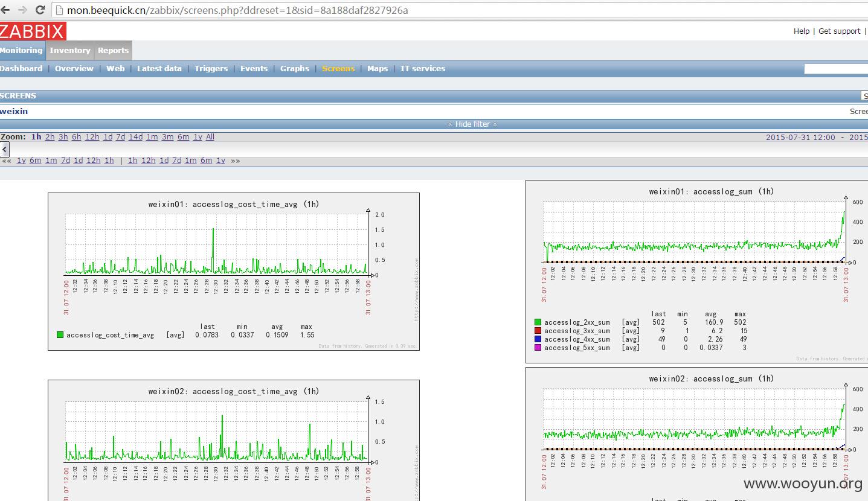This screenshot has height=501, width=868.
Task: Open the Overview submenu
Action: 74,69
